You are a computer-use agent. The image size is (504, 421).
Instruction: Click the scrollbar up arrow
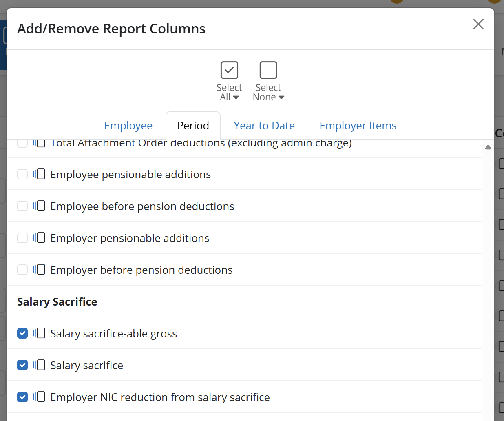coord(488,147)
